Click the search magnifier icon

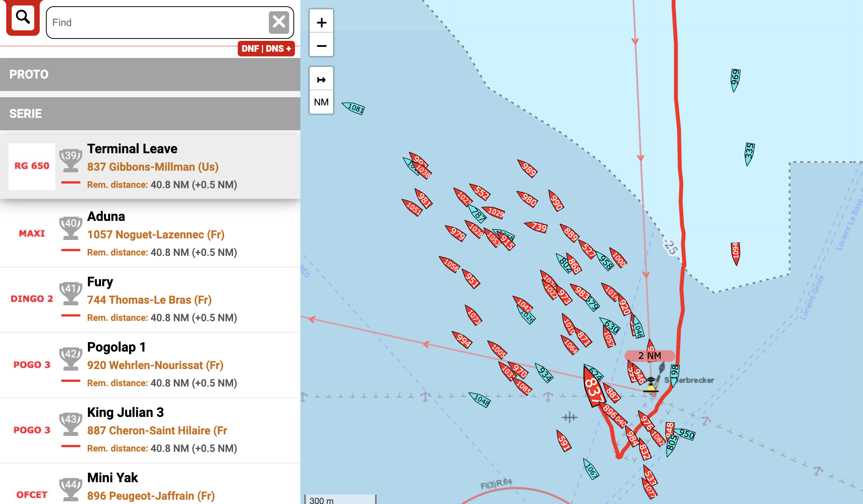click(x=23, y=17)
